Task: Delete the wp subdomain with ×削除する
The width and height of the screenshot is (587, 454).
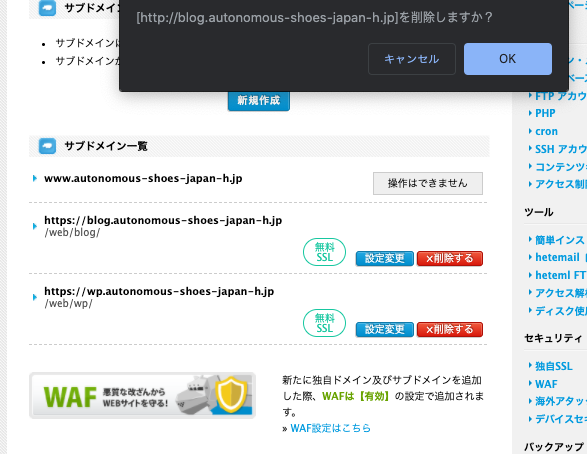Action: (x=450, y=329)
